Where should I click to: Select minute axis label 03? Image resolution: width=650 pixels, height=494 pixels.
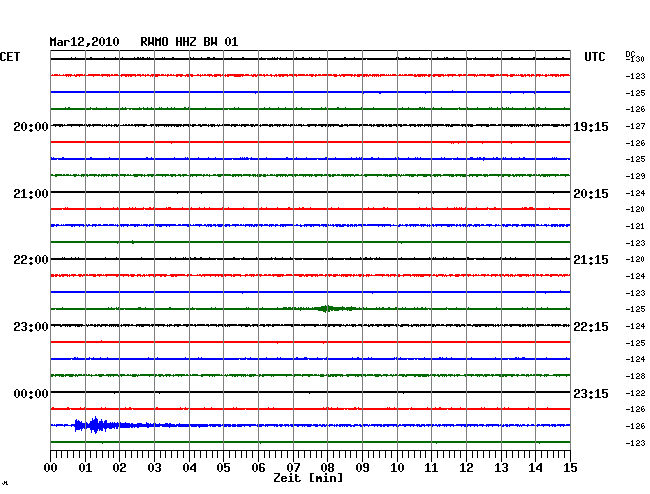coord(154,468)
